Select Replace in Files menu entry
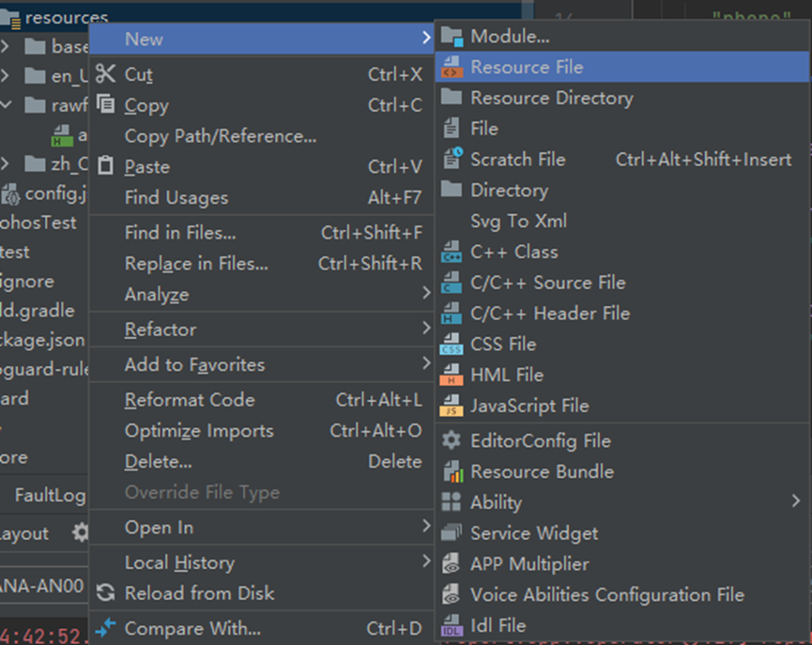 (x=261, y=264)
